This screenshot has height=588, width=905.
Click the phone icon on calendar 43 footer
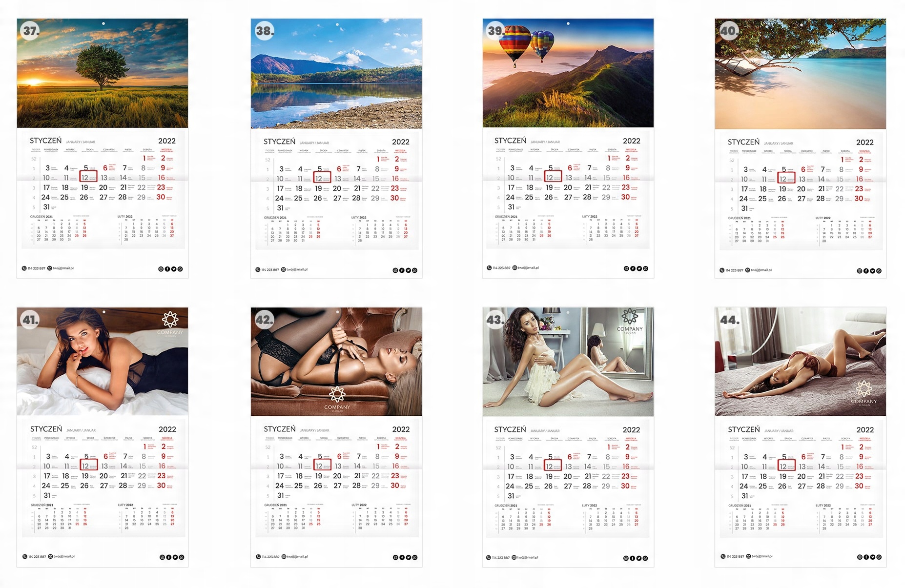tap(489, 558)
